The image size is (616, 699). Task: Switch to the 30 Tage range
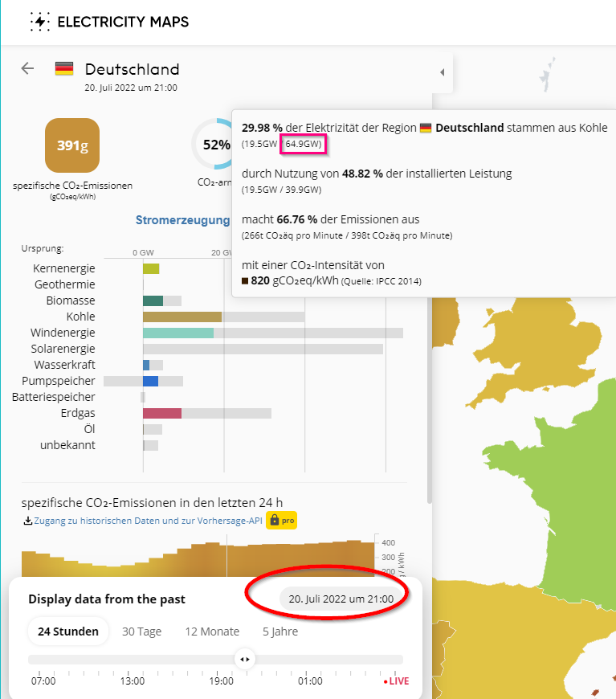(141, 632)
